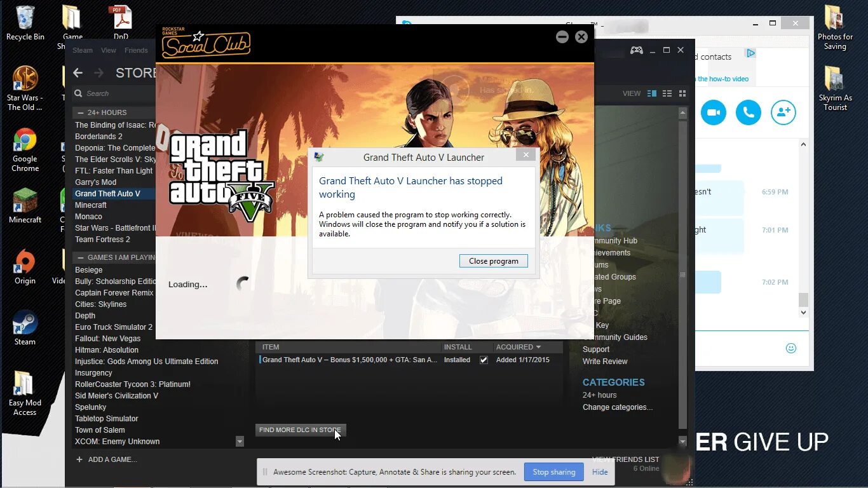Open the Acquired column sort dropdown
This screenshot has width=868, height=488.
tap(538, 347)
